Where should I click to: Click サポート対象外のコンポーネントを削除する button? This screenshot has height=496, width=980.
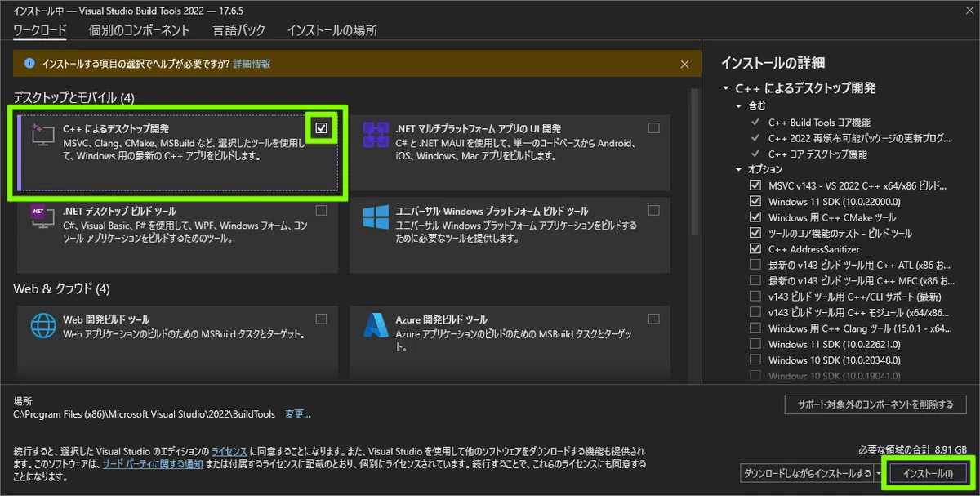pos(875,404)
